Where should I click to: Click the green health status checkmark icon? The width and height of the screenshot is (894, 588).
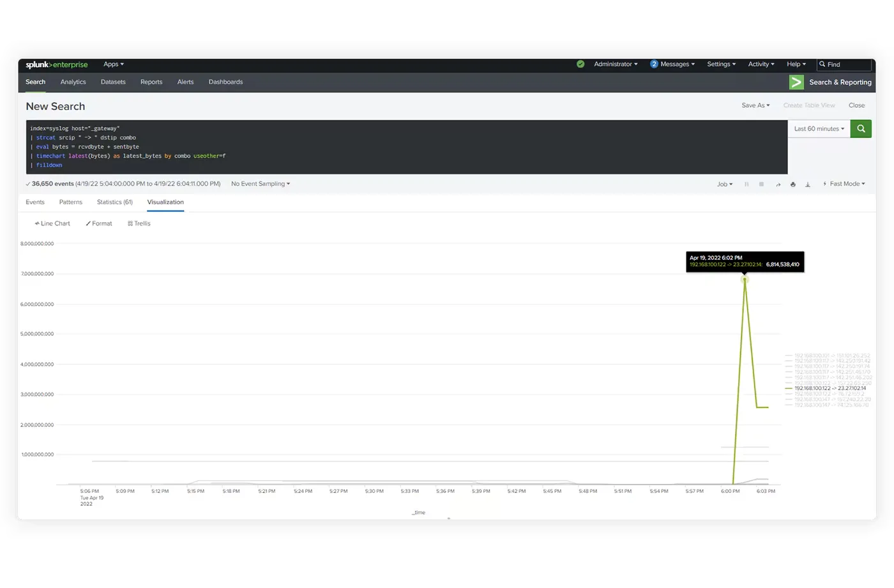point(580,64)
